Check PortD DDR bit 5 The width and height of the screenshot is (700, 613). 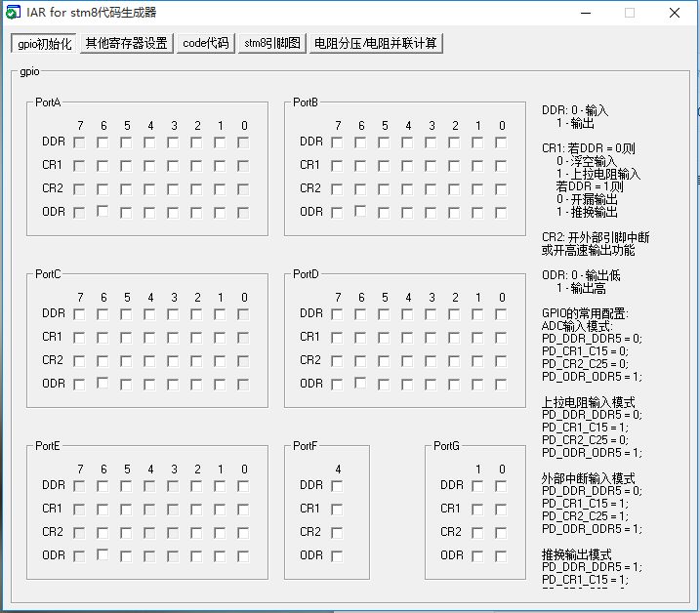(x=384, y=314)
